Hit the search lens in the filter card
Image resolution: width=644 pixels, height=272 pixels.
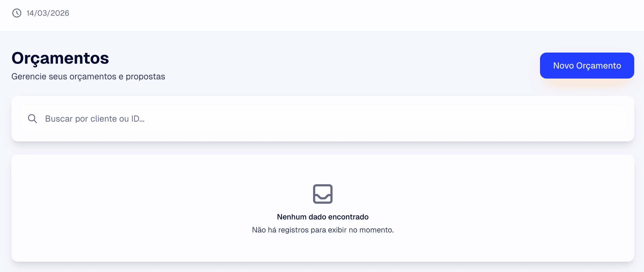32,119
